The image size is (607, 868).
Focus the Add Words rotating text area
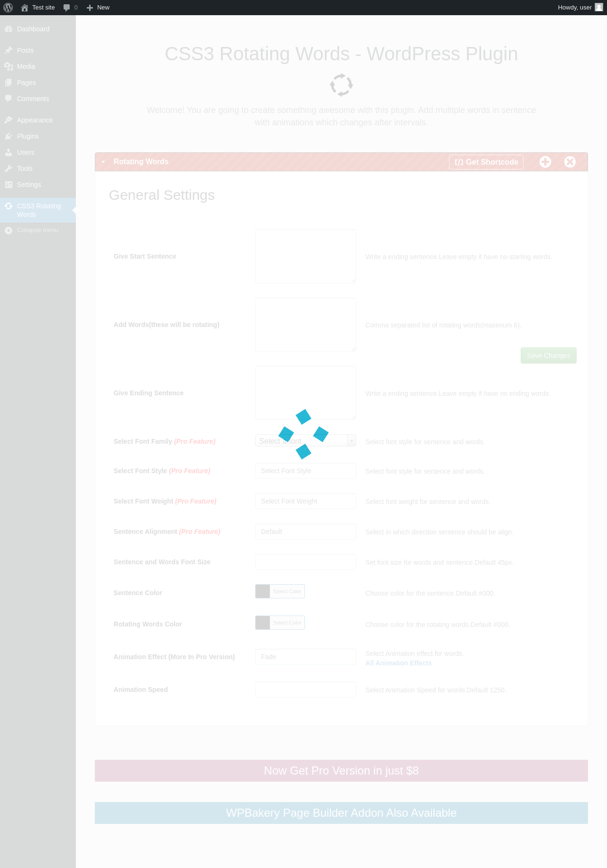[305, 325]
